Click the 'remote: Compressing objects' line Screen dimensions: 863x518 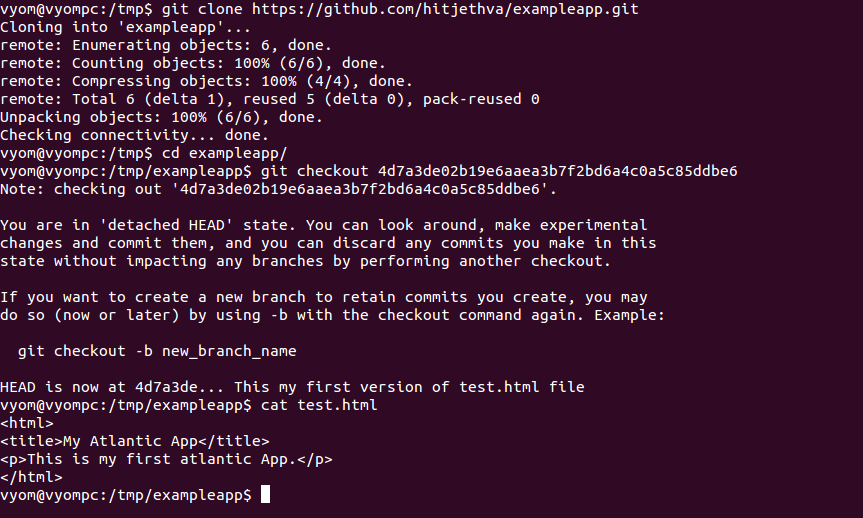point(206,81)
